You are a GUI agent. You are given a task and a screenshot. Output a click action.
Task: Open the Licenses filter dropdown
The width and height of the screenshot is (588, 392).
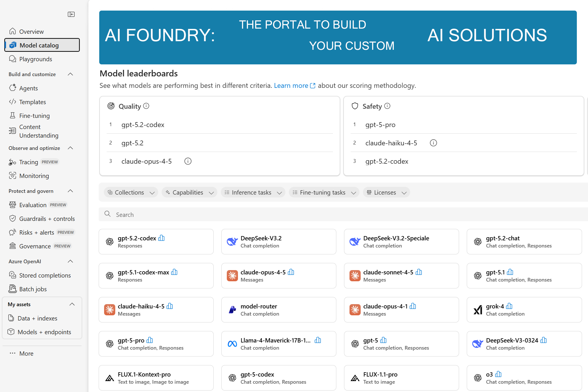coord(386,193)
